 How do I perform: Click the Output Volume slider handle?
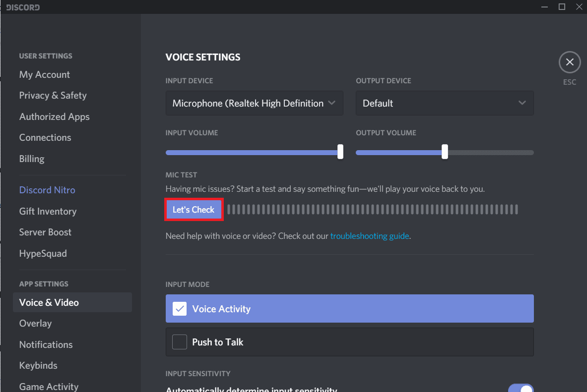pyautogui.click(x=444, y=152)
